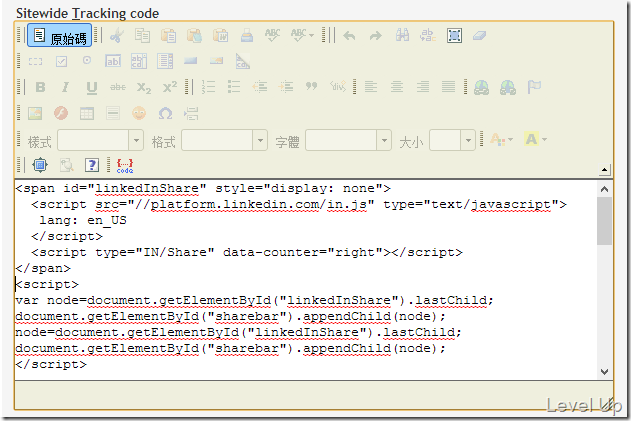Open the help question mark icon
The width and height of the screenshot is (631, 421).
tap(92, 165)
